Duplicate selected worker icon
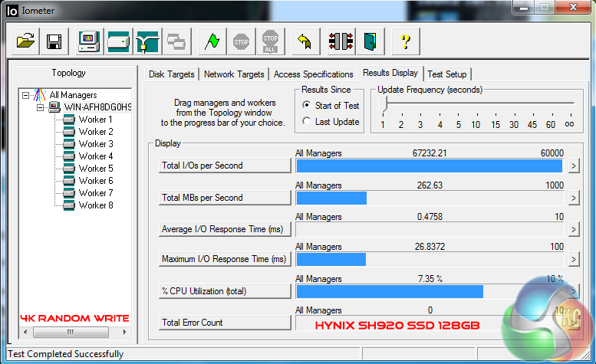The image size is (596, 364). 176,41
